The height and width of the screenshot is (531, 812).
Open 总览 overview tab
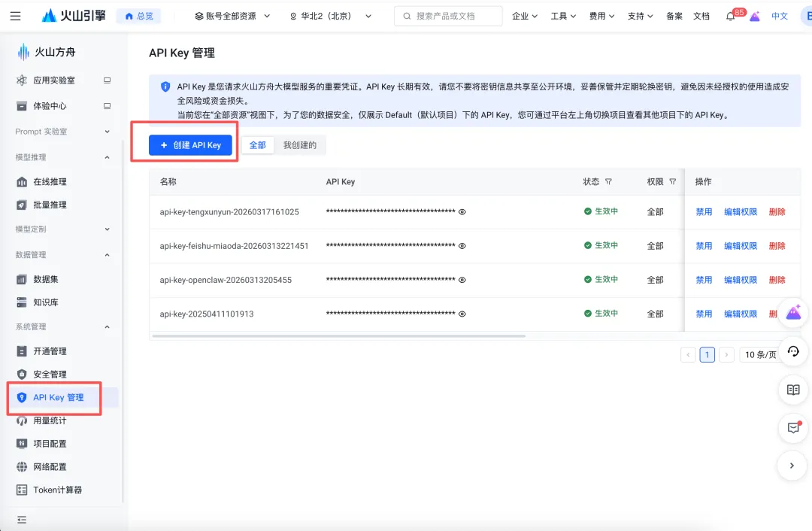(139, 16)
